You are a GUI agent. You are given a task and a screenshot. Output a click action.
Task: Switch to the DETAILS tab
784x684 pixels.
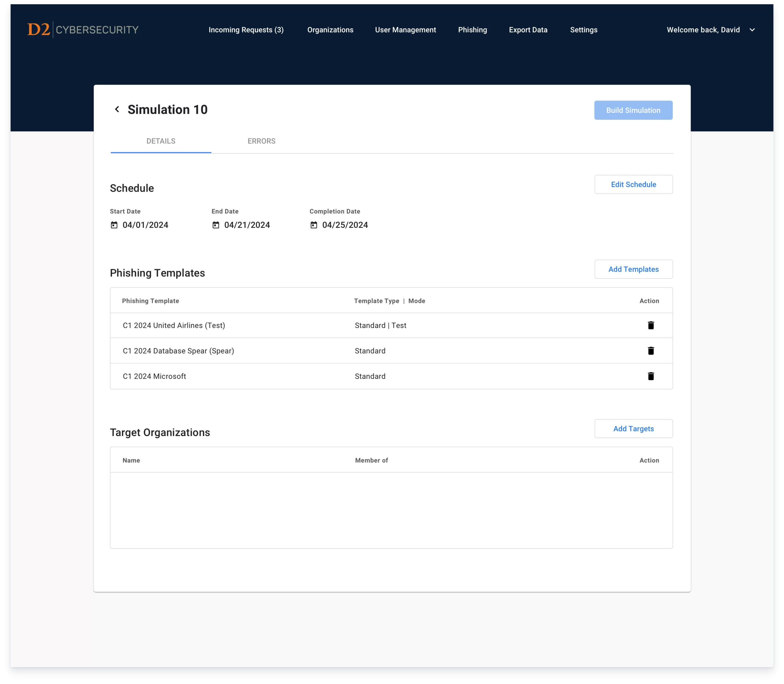[161, 141]
